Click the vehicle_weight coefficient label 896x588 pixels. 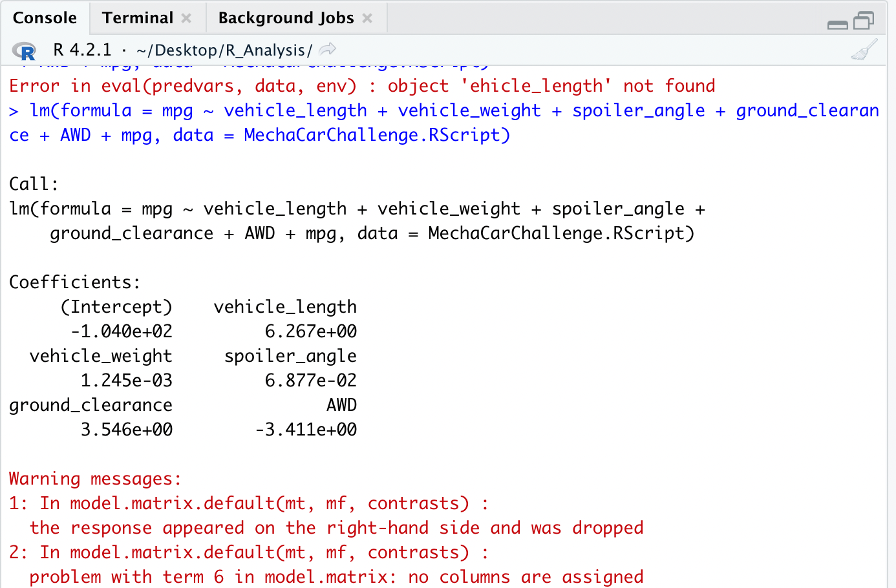(101, 356)
